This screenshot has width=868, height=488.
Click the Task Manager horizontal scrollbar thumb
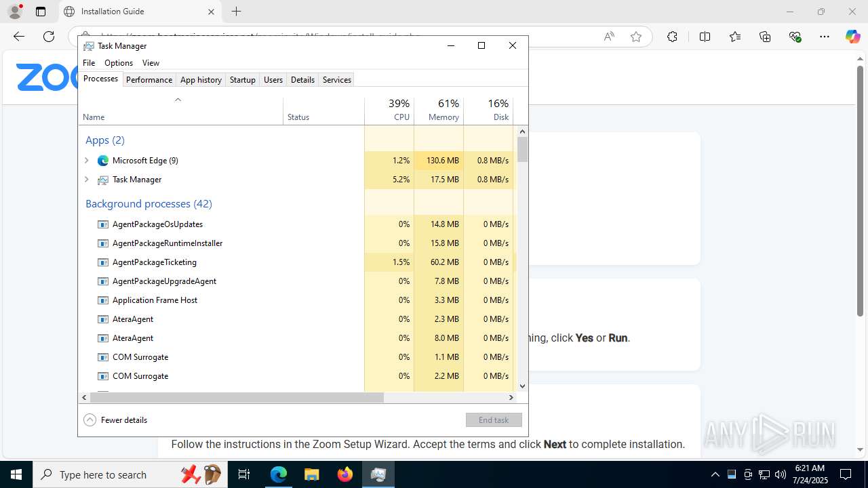237,398
